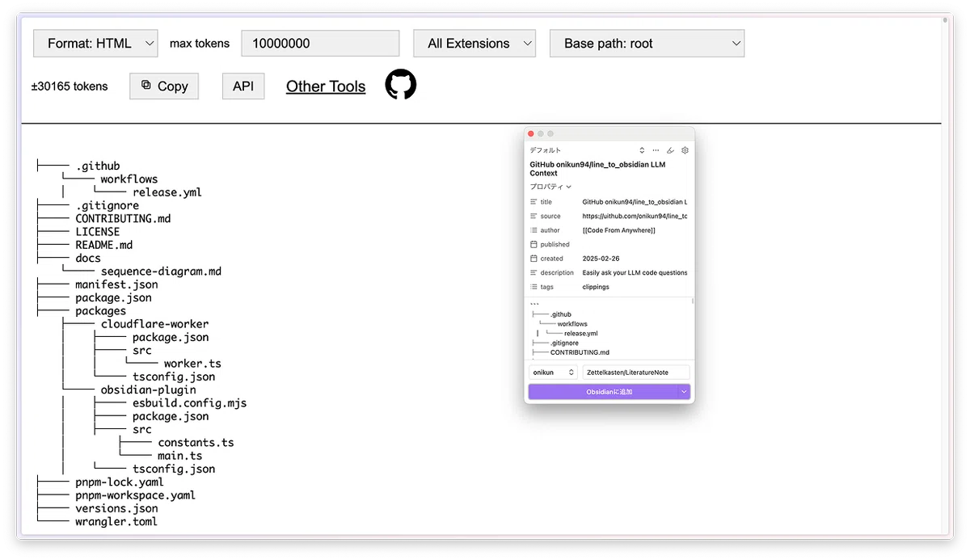
Task: Click manifest.json in the file tree
Action: click(116, 284)
